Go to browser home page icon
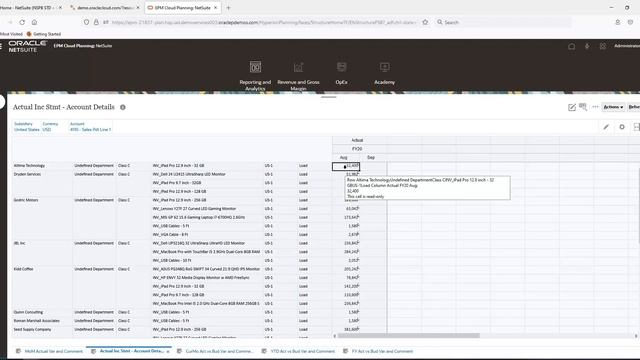 [34, 22]
